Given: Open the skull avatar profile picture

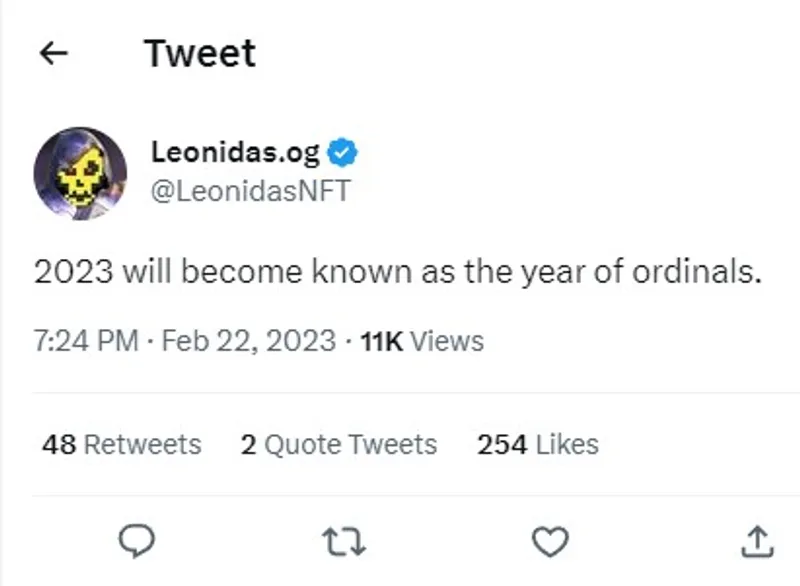Looking at the screenshot, I should (x=80, y=173).
